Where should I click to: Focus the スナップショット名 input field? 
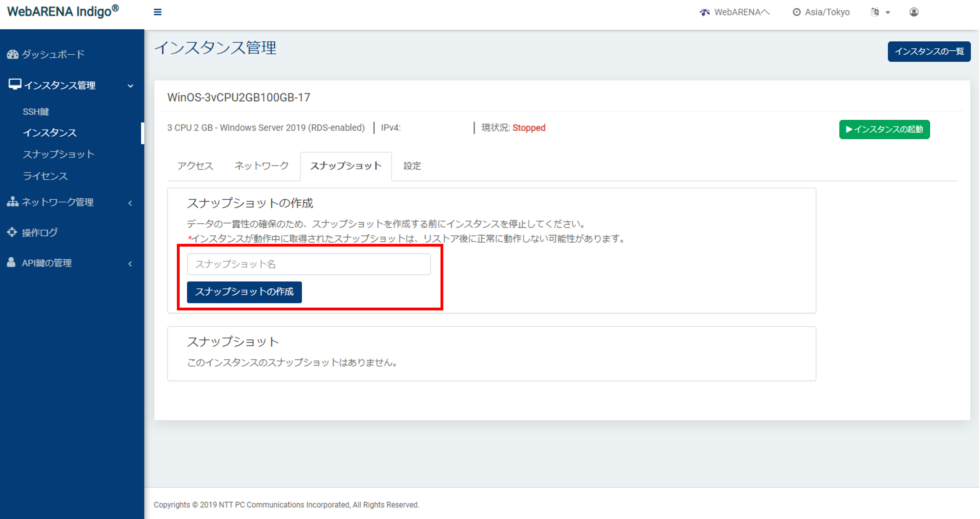(309, 264)
